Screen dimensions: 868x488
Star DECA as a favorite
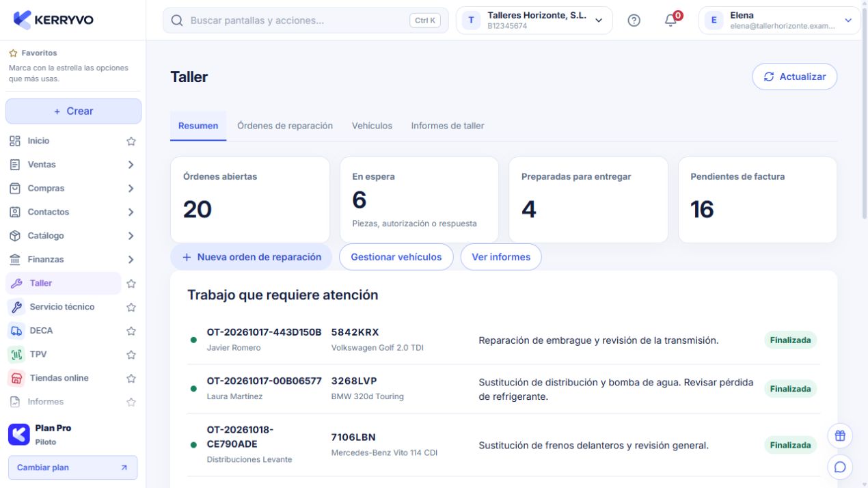[131, 331]
